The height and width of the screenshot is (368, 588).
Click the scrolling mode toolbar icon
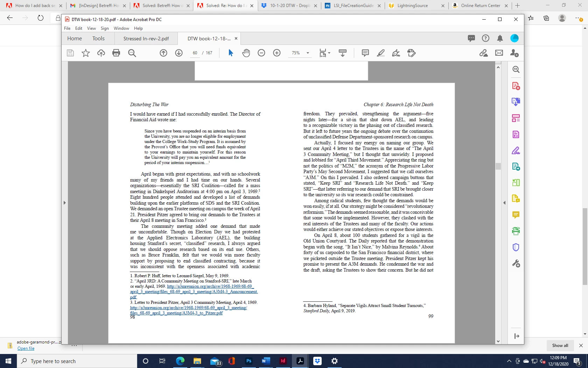click(343, 53)
